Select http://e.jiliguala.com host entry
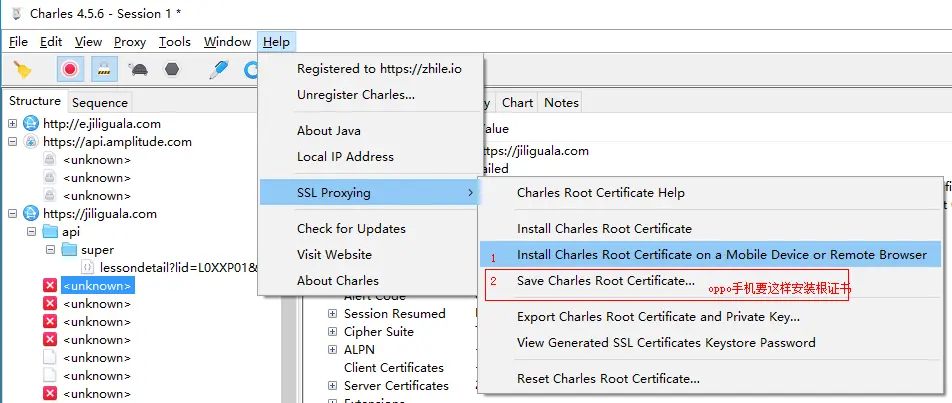The height and width of the screenshot is (403, 952). point(102,124)
